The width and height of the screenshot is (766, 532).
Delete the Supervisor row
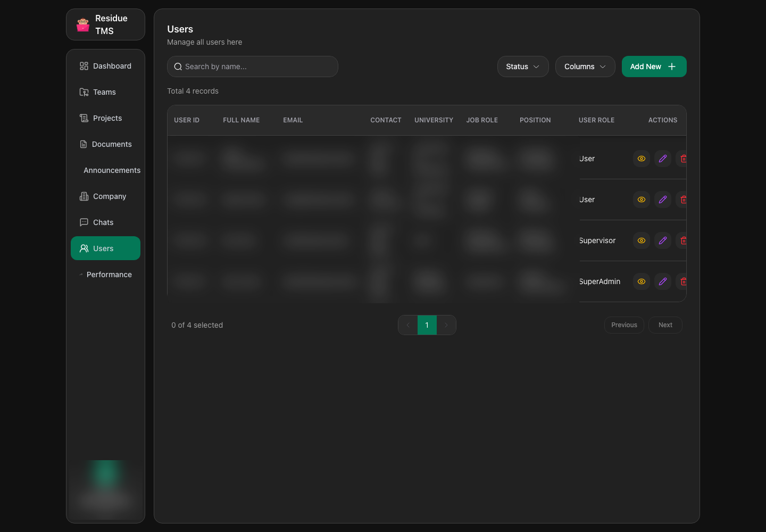(682, 240)
